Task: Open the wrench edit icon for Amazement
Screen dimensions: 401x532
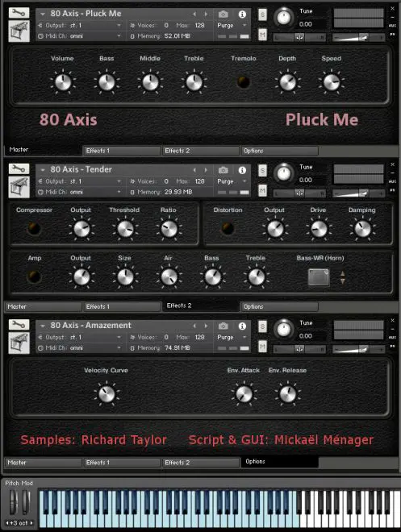Action: (x=19, y=325)
